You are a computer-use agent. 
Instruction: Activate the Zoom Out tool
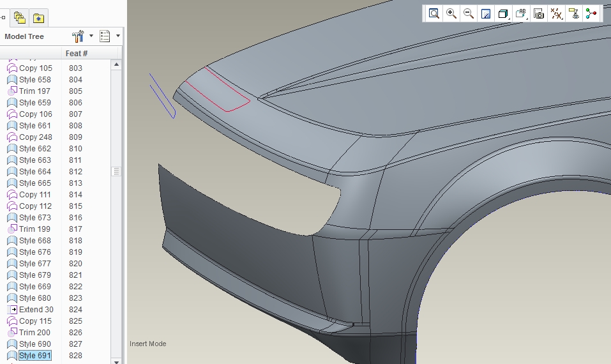[469, 13]
